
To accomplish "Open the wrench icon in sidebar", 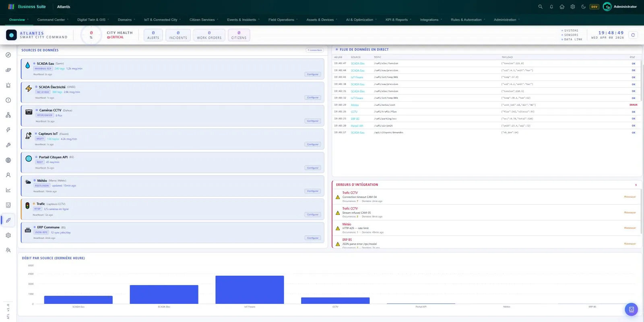I will point(8,145).
